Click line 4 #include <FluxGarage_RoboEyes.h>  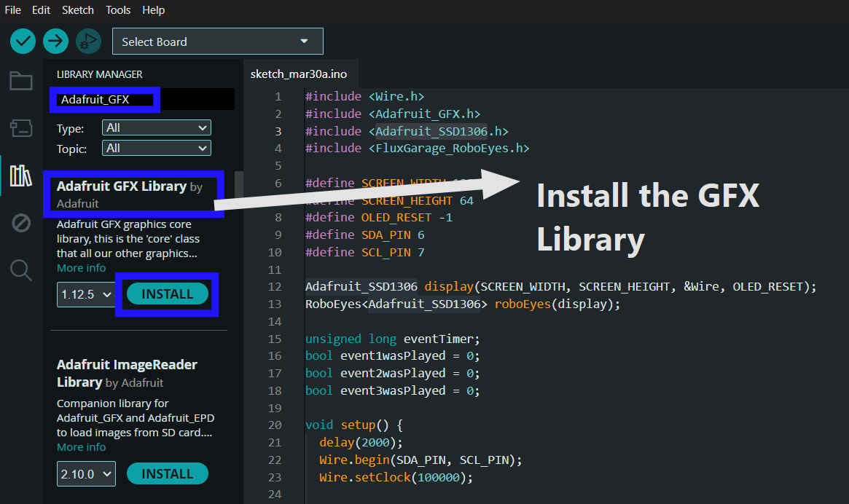click(x=417, y=148)
